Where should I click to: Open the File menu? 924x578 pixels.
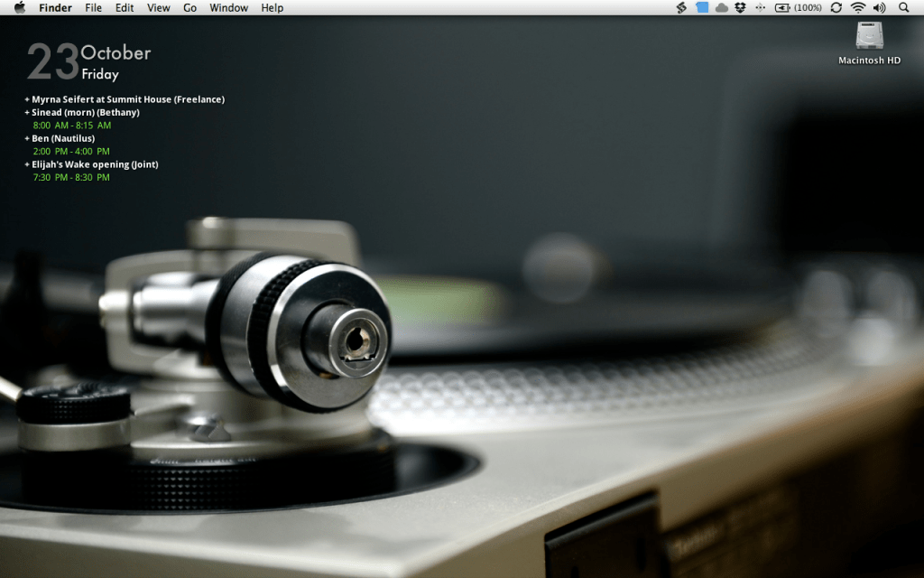(93, 7)
